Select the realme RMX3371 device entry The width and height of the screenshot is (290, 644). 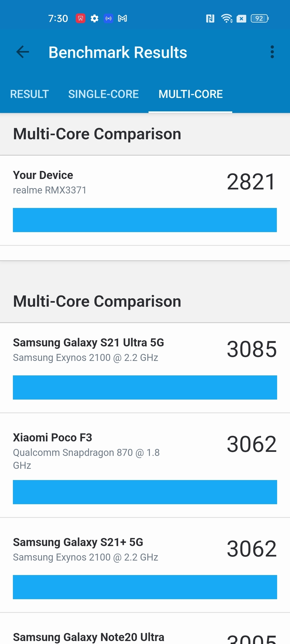point(50,190)
